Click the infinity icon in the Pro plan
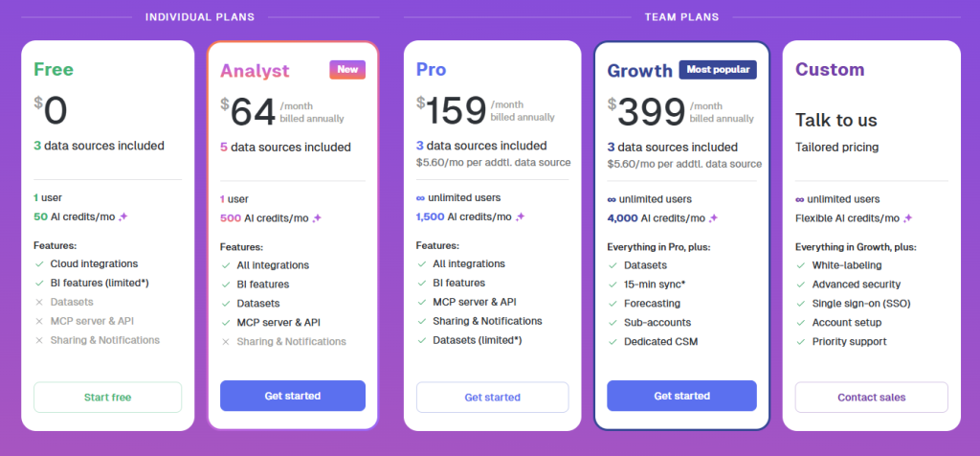 click(420, 198)
